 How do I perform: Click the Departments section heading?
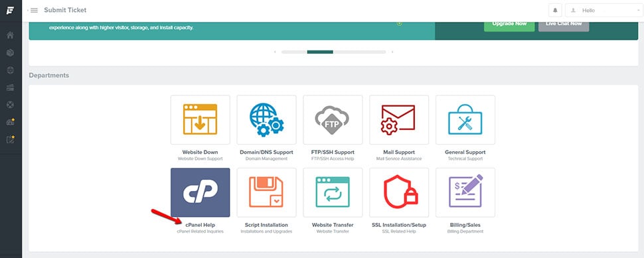point(49,76)
